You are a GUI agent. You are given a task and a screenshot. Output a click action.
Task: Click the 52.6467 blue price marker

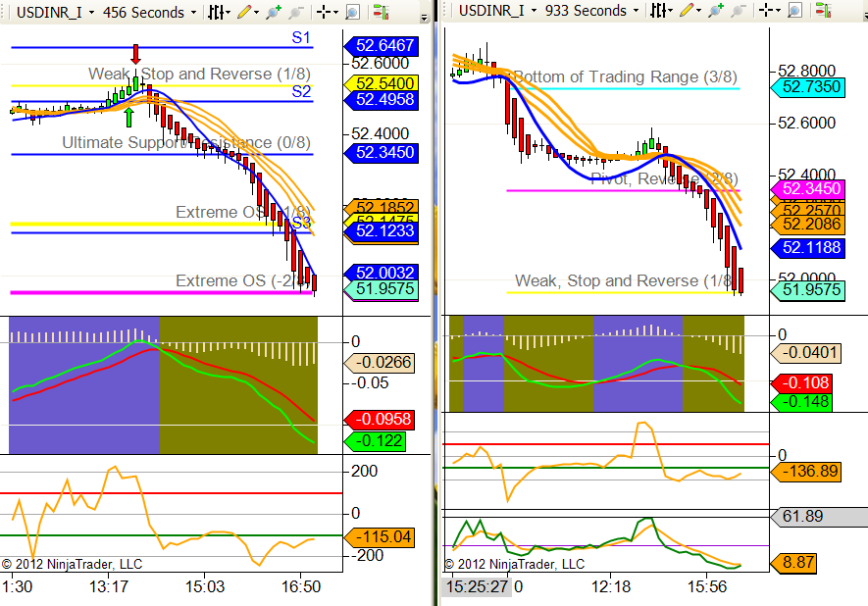tap(382, 46)
